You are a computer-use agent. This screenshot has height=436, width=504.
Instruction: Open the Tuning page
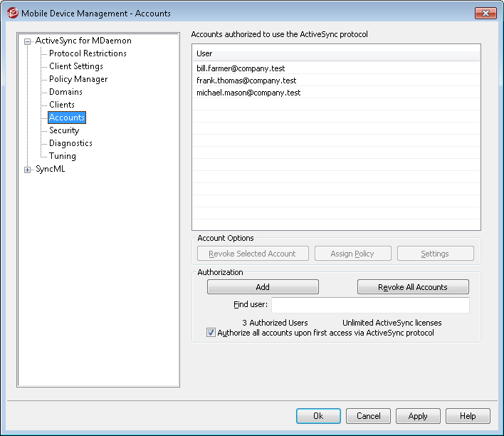(63, 156)
